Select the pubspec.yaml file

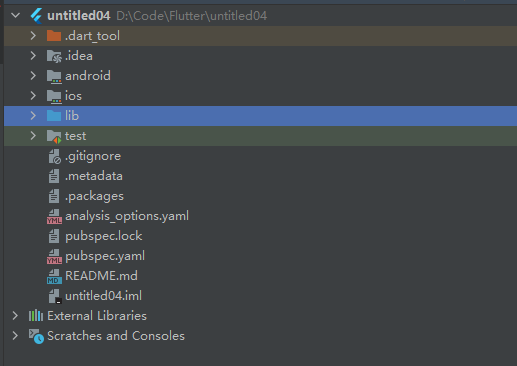pyautogui.click(x=105, y=256)
